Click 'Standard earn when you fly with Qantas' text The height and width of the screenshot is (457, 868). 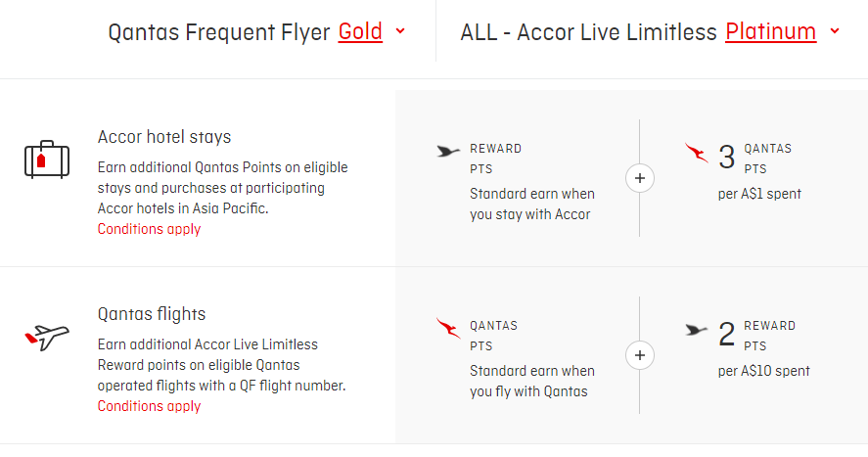532,381
